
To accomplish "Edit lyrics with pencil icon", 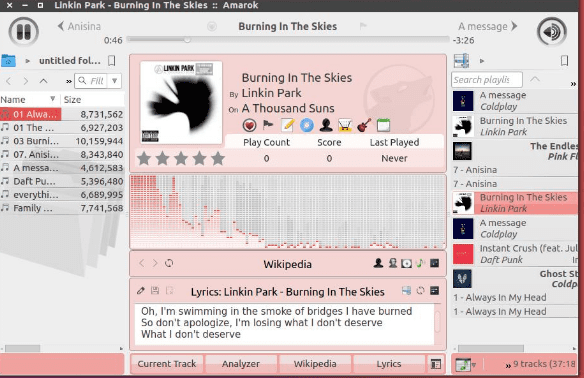I will click(x=141, y=290).
